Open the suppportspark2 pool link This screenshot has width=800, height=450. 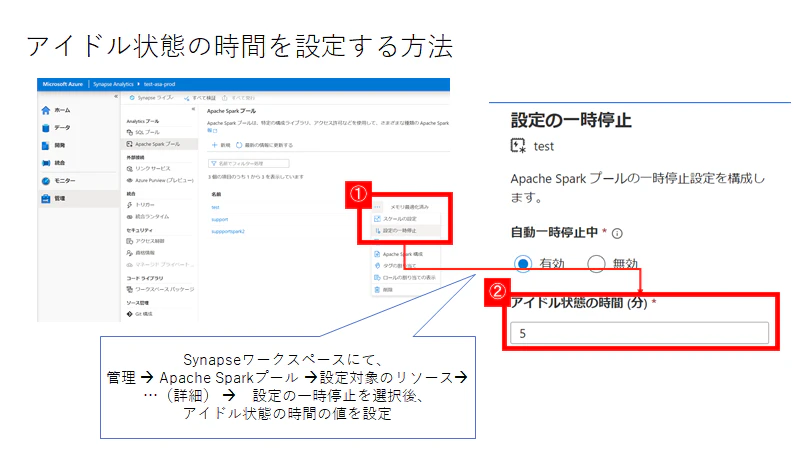pos(228,232)
